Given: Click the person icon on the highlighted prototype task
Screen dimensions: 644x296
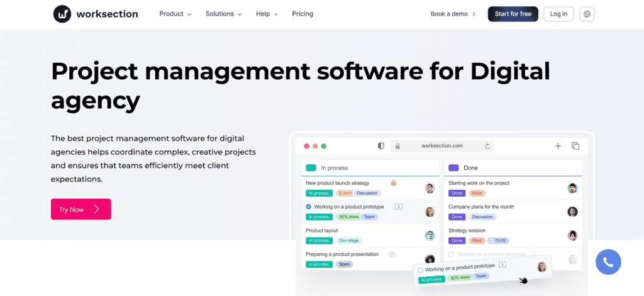Looking at the screenshot, I should tap(398, 207).
